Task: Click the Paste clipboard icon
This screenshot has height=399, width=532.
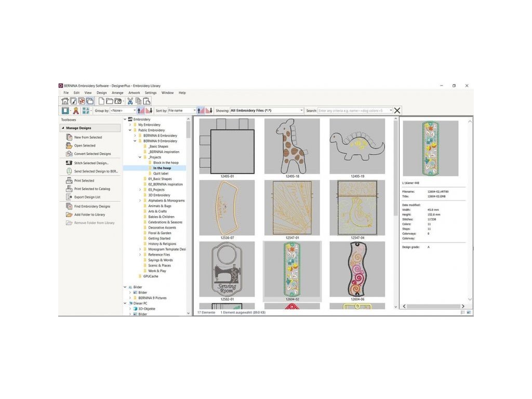Action: click(147, 101)
